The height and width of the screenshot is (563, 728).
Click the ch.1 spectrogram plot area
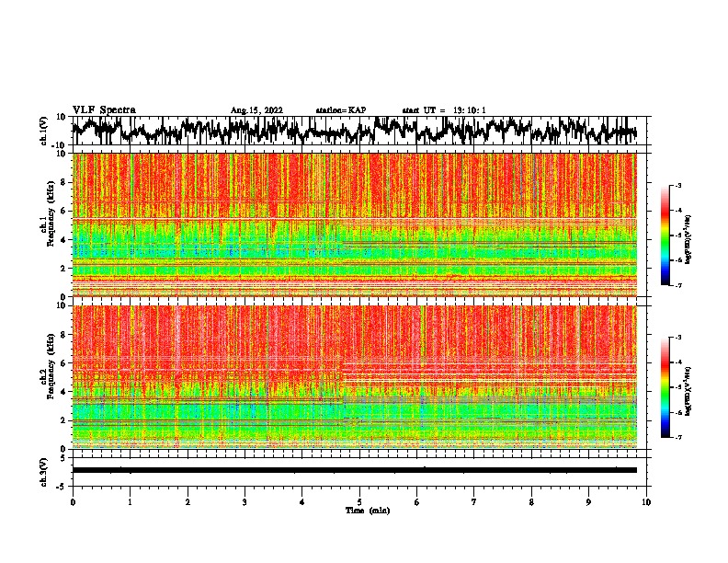pos(354,224)
